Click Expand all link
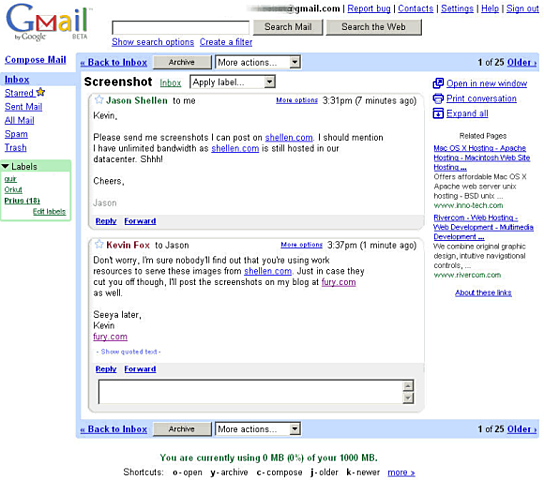 (x=467, y=113)
